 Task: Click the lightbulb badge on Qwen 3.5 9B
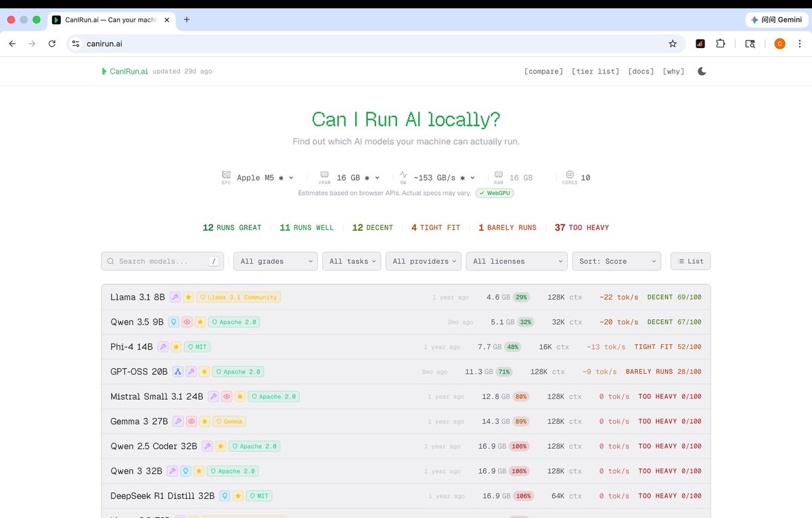(x=174, y=322)
